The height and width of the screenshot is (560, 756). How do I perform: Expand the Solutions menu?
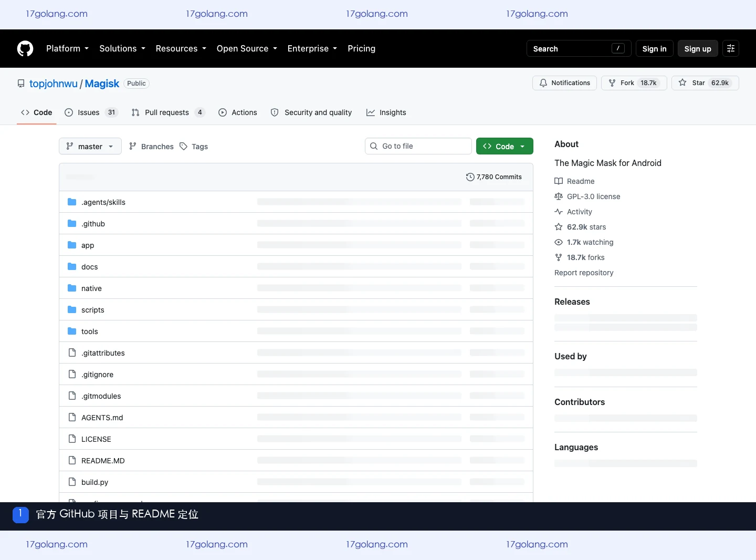click(122, 48)
